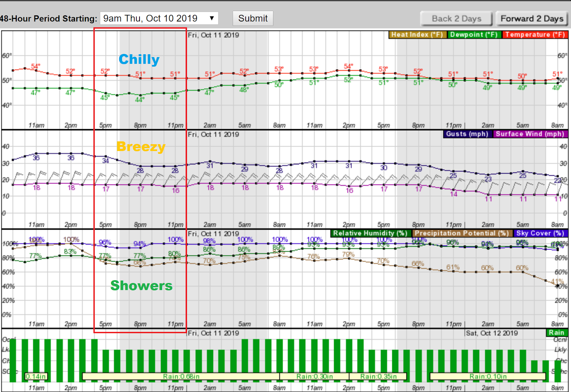Click the blue Chilly annotation text

point(139,59)
